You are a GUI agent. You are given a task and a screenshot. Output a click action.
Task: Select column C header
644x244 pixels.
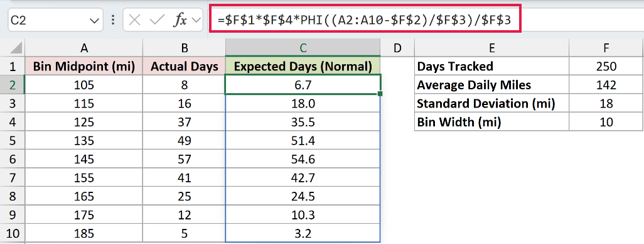pos(303,48)
